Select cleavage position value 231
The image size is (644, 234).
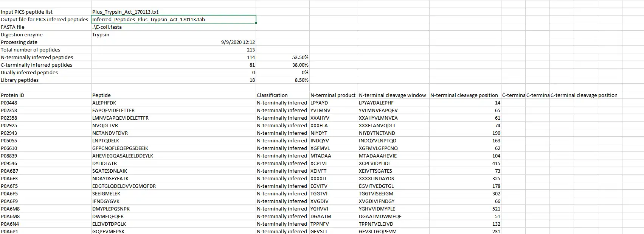click(465, 231)
